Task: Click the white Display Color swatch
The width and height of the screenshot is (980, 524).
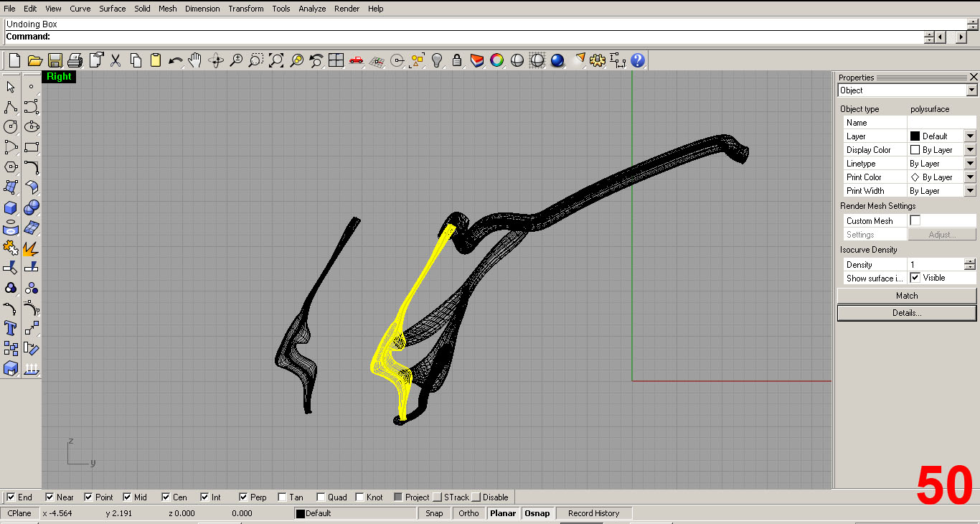Action: [915, 149]
